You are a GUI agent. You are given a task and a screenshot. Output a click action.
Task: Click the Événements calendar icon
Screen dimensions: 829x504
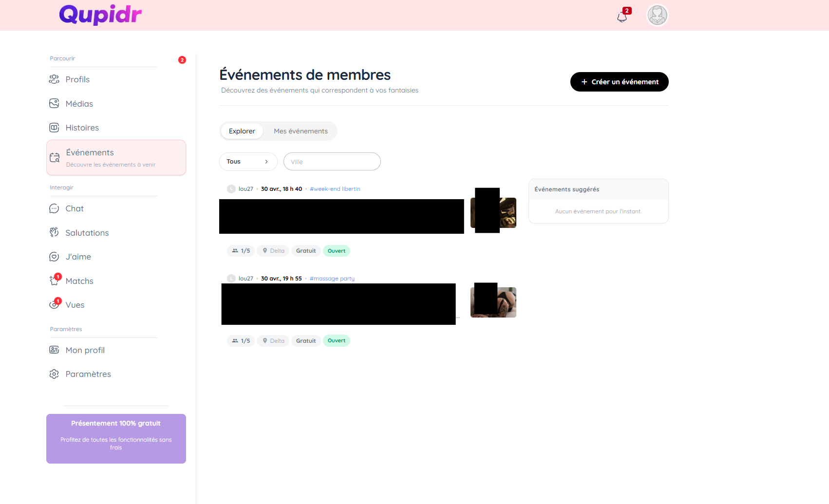pyautogui.click(x=55, y=157)
